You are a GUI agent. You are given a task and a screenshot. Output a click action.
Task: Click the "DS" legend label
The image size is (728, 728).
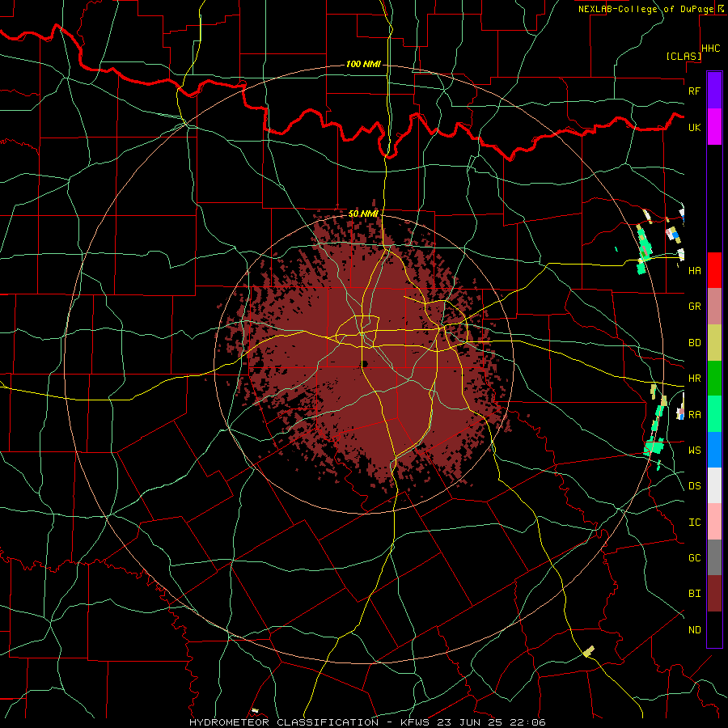(694, 486)
